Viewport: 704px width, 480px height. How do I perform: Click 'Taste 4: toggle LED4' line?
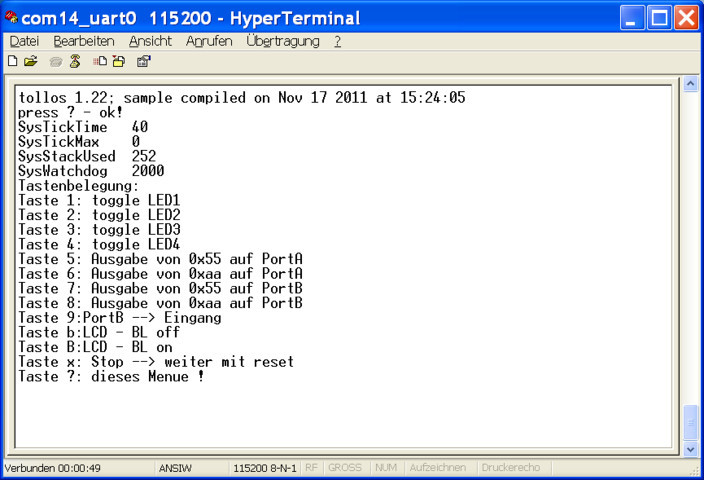pyautogui.click(x=99, y=244)
